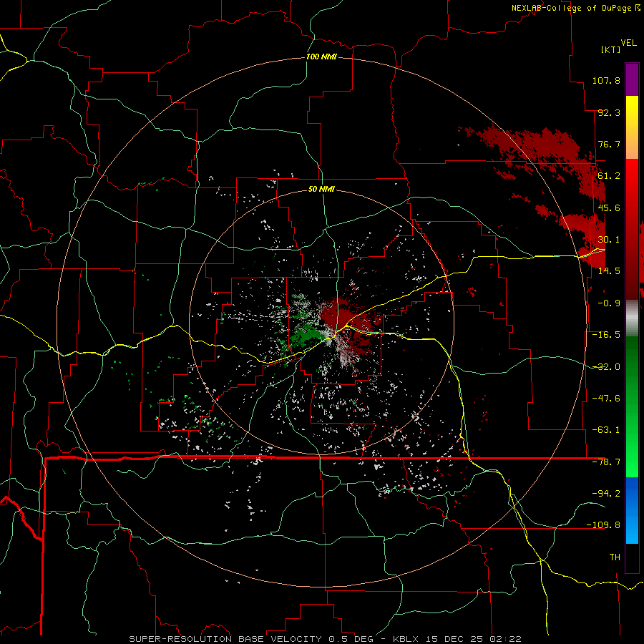Click the green inbound velocity area near radar
This screenshot has height=644, width=644.
point(306,335)
